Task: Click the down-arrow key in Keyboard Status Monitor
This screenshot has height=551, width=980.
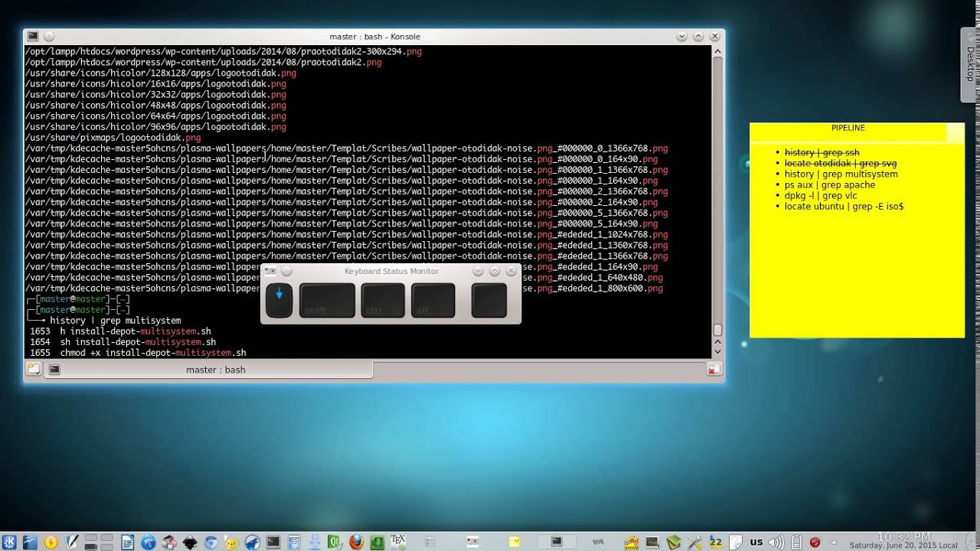Action: coord(279,300)
